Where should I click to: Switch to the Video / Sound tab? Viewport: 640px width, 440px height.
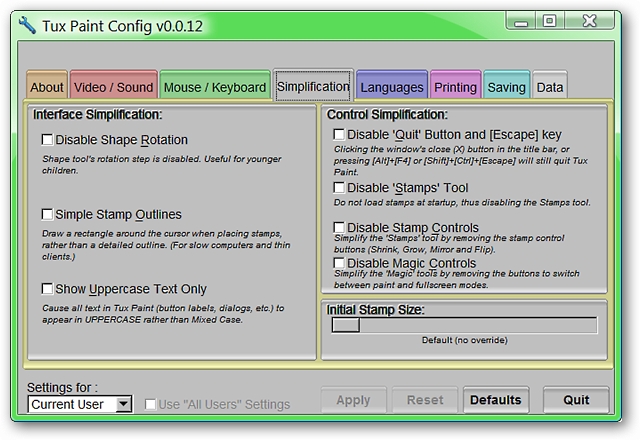[x=113, y=84]
